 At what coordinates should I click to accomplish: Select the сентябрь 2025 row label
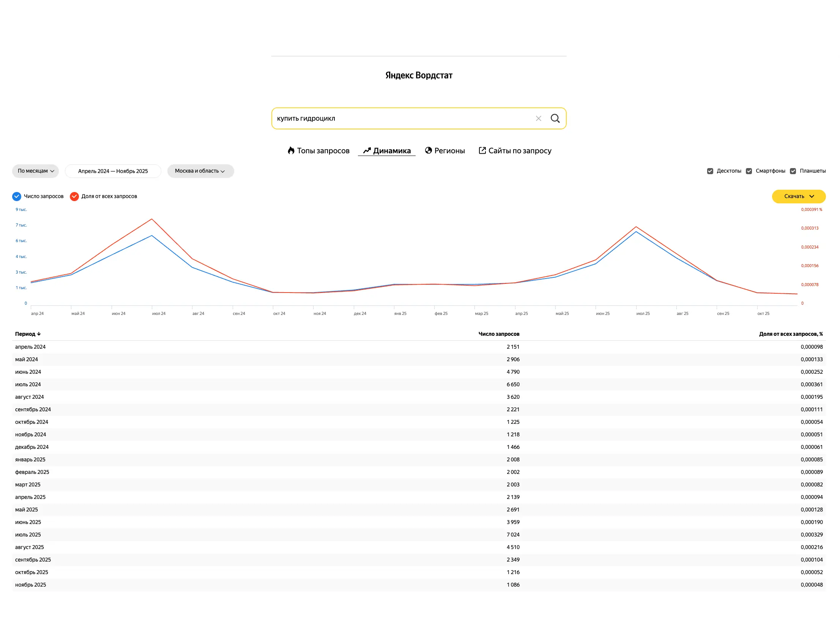tap(33, 560)
